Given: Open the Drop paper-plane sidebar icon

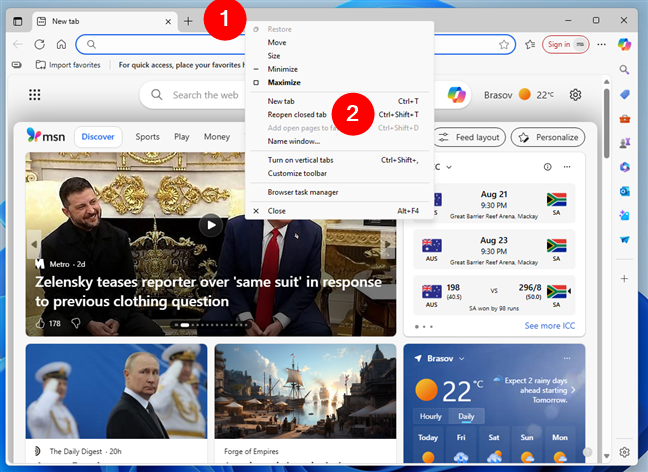Looking at the screenshot, I should point(624,239).
